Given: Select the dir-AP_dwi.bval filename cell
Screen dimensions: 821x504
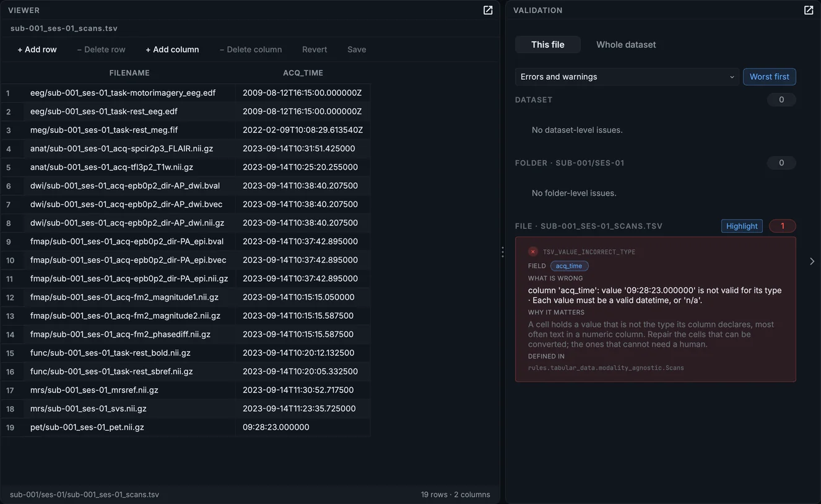Looking at the screenshot, I should [x=129, y=186].
